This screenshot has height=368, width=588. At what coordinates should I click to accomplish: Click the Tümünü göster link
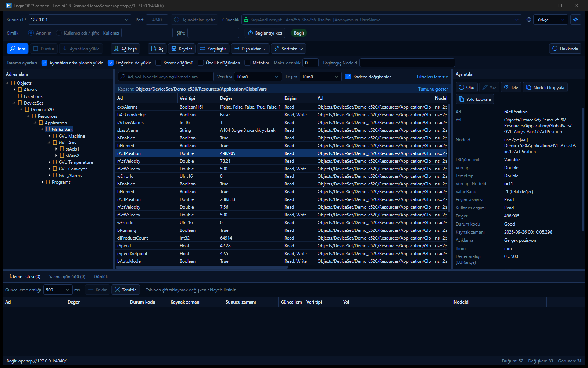pyautogui.click(x=433, y=89)
